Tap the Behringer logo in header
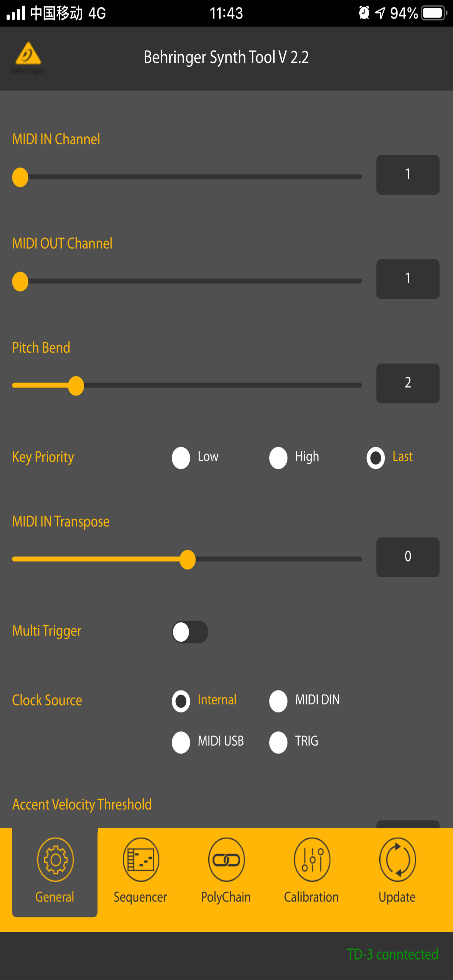This screenshot has width=453, height=980. tap(28, 58)
